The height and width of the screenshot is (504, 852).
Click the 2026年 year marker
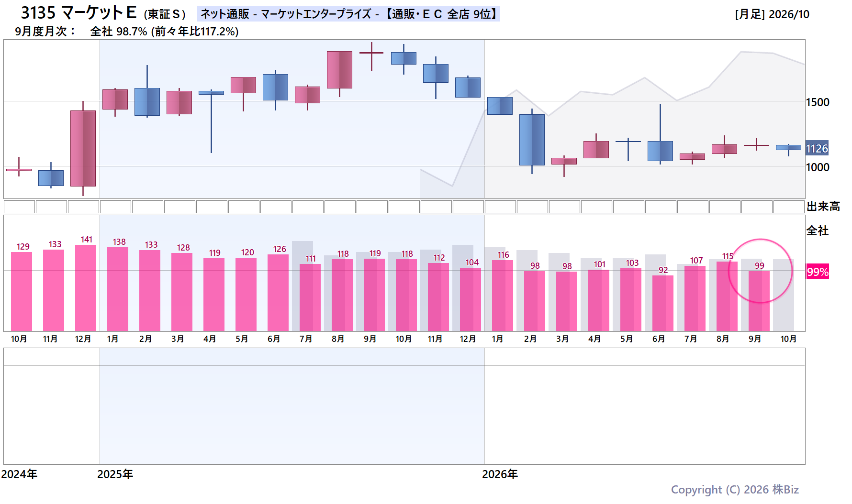click(x=500, y=474)
